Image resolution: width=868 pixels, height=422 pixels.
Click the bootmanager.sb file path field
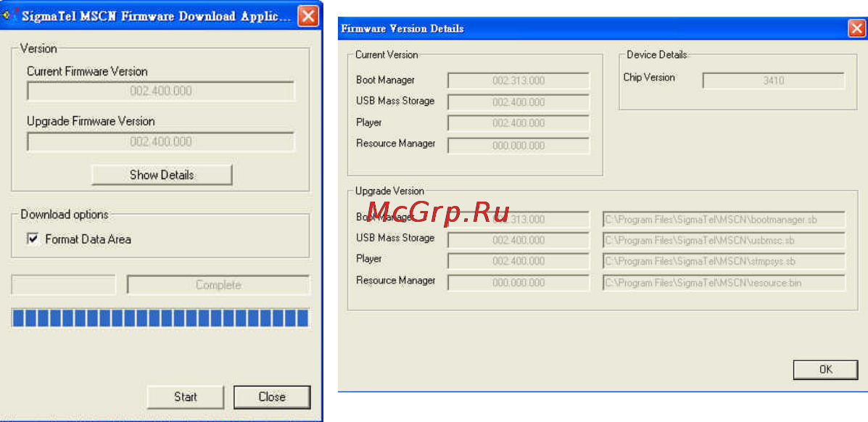point(724,219)
